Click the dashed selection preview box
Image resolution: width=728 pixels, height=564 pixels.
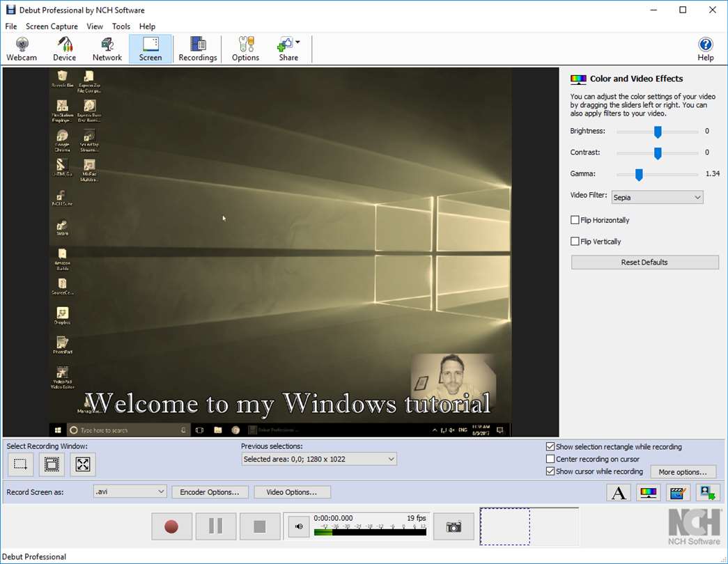[505, 526]
